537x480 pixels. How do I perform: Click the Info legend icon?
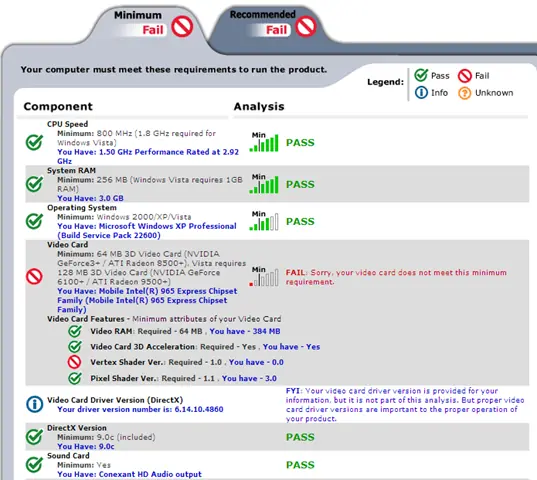tap(421, 92)
